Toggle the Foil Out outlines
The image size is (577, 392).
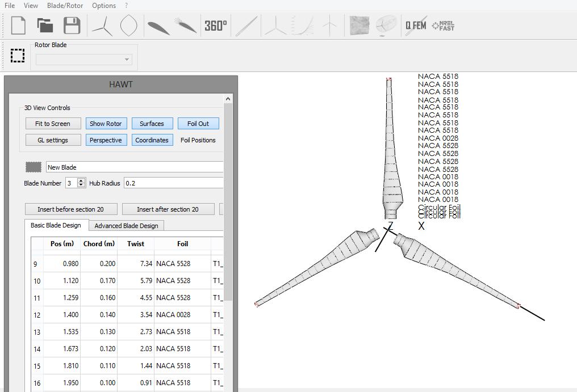tap(198, 124)
